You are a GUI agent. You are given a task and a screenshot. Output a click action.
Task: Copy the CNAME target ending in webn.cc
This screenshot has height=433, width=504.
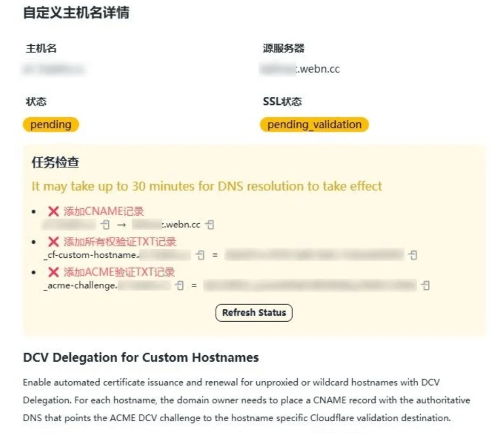point(210,224)
